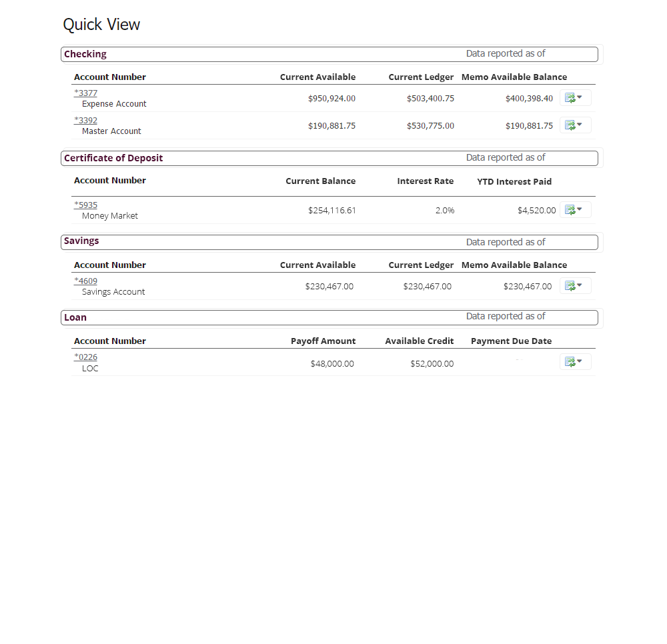667x644 pixels.
Task: Open actions menu icon for Expense Account *3377
Action: click(574, 98)
